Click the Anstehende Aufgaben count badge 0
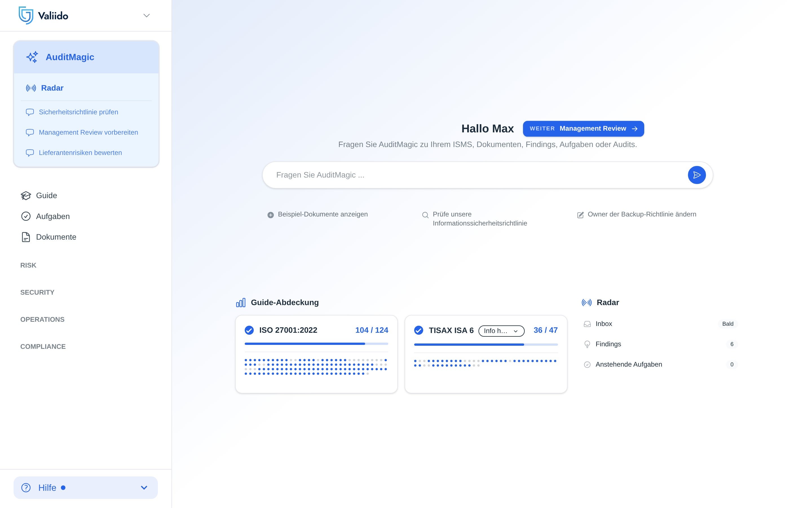The image size is (812, 508). [732, 365]
